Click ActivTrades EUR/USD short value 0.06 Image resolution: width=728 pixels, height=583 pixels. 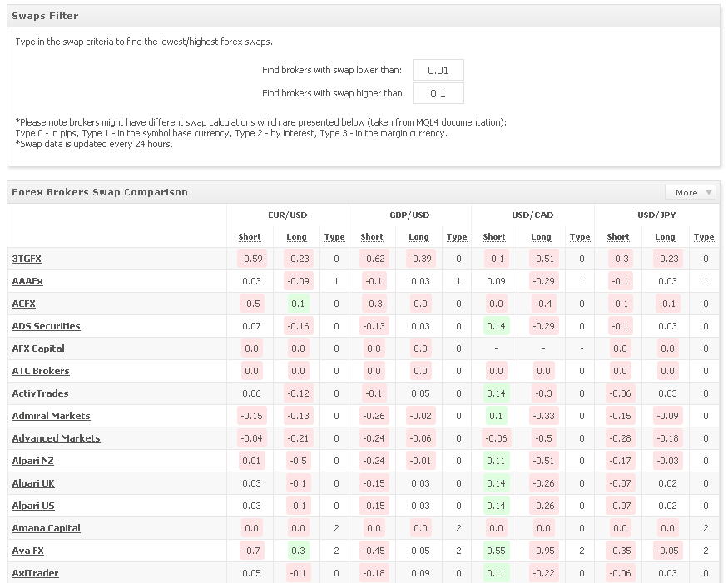click(251, 393)
